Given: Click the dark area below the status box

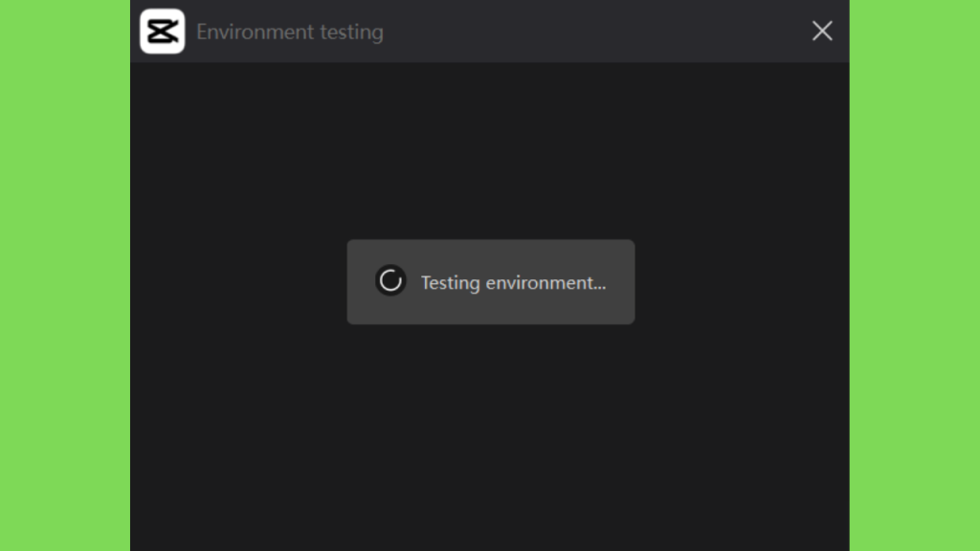Looking at the screenshot, I should (491, 437).
